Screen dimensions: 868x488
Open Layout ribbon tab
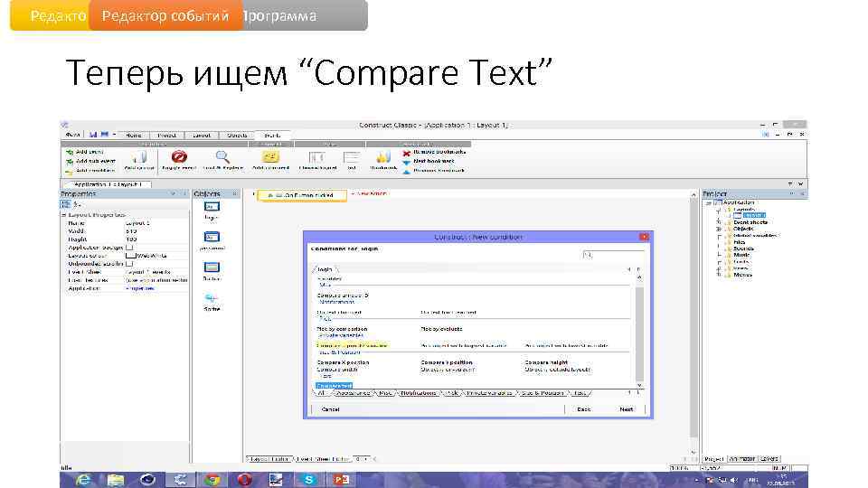[x=202, y=136]
